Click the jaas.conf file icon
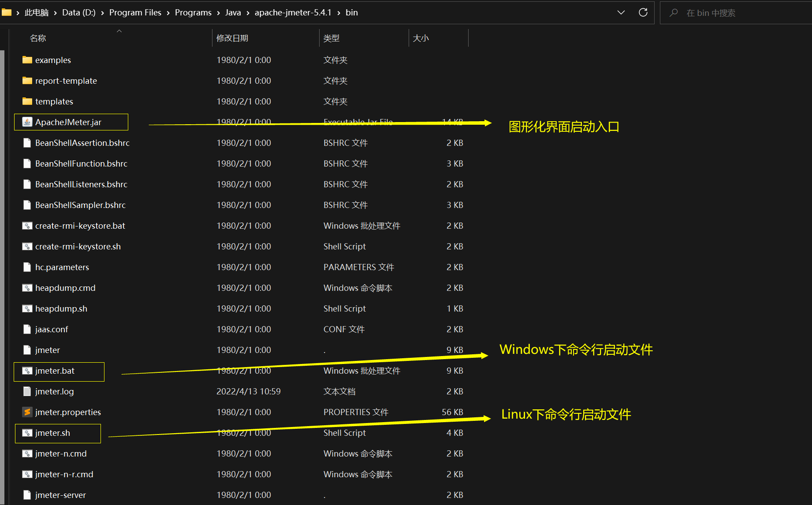The image size is (812, 505). click(x=27, y=329)
